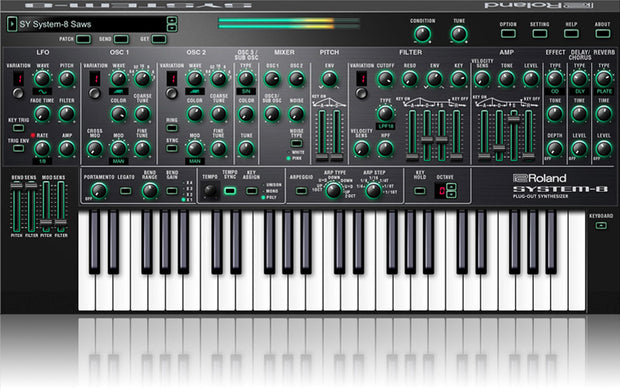Enable the OSC 2 Sync switch
Image resolution: width=620 pixels, height=391 pixels.
click(x=172, y=149)
